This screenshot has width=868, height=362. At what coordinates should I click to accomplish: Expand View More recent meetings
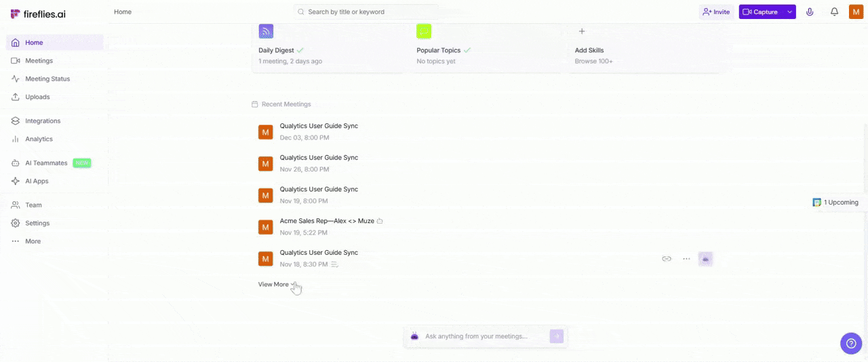(x=277, y=285)
